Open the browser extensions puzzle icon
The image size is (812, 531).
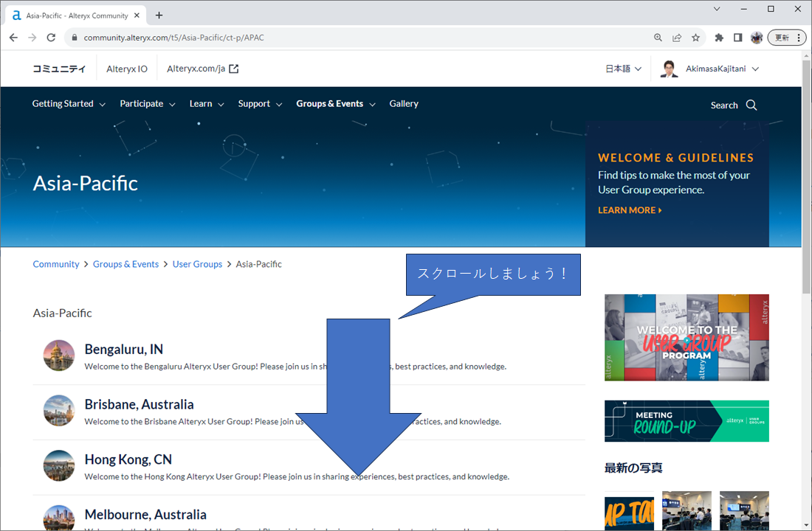pos(719,38)
